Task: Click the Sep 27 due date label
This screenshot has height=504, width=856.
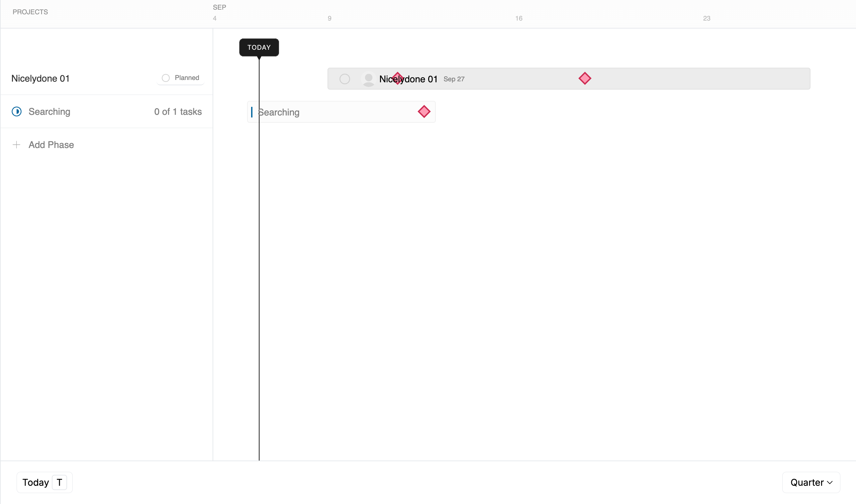Action: tap(454, 79)
